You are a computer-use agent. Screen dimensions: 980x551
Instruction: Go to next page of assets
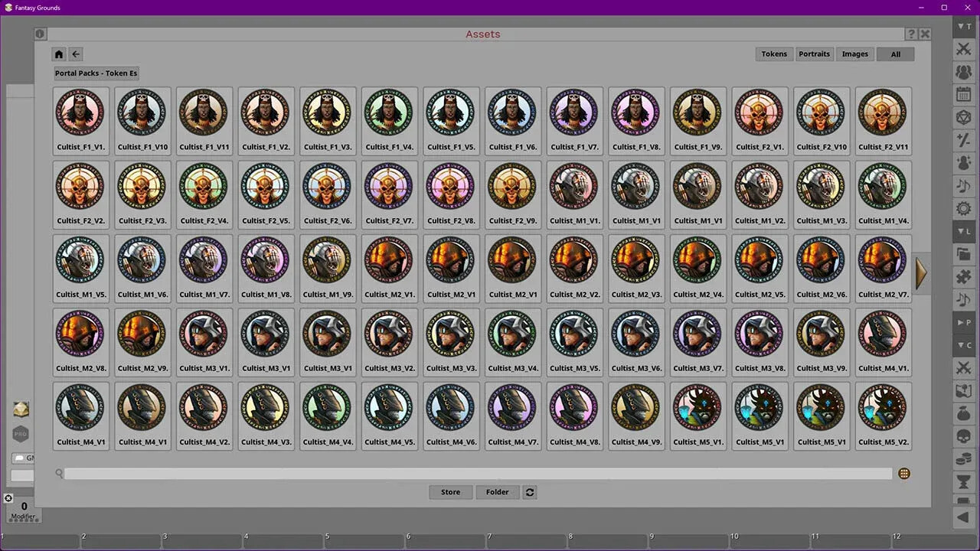click(921, 273)
